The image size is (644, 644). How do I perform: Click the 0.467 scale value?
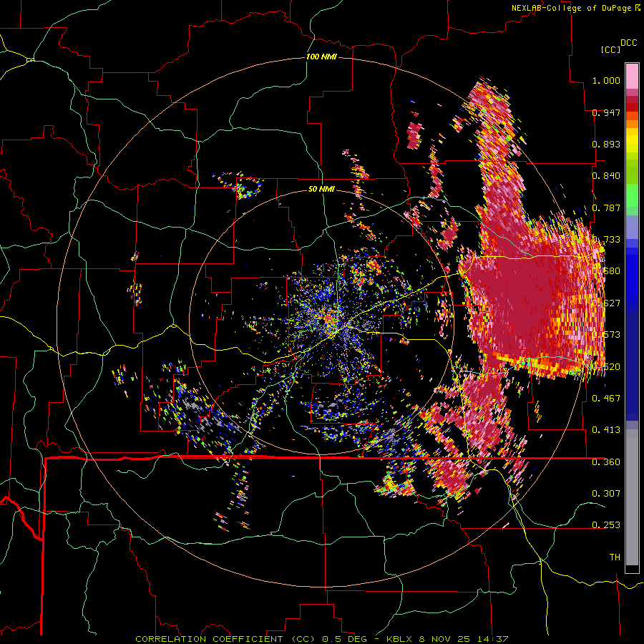tap(606, 398)
